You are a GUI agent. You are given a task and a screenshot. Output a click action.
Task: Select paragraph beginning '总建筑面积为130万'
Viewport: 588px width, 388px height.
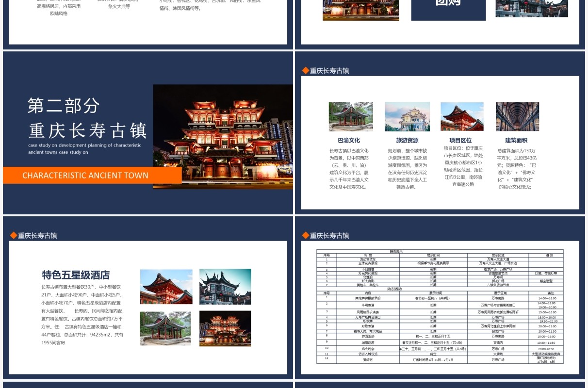516,169
